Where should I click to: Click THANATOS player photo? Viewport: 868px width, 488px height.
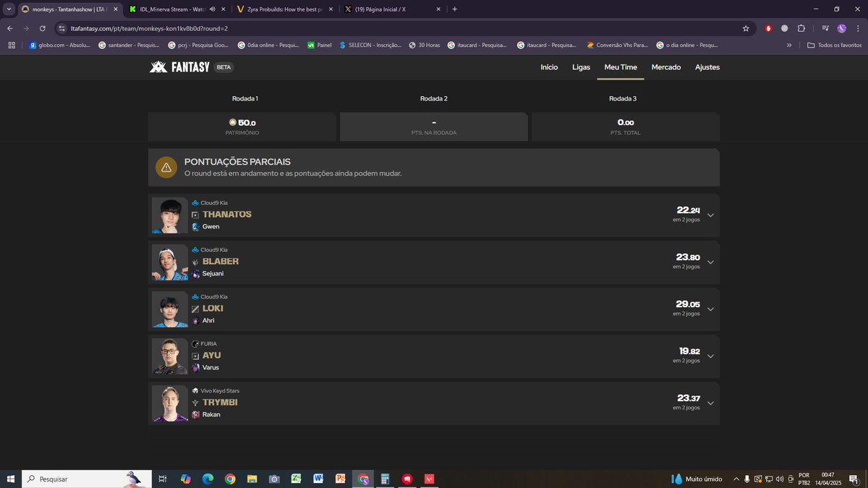point(170,215)
